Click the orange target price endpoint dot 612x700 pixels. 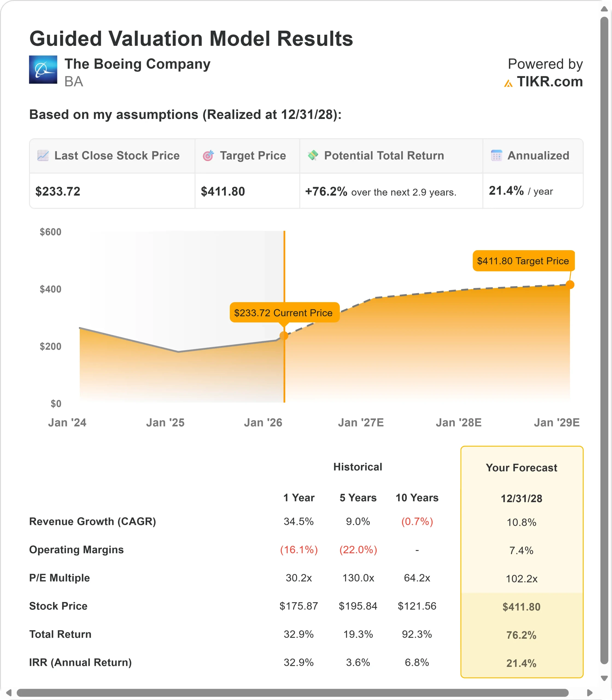click(x=570, y=285)
